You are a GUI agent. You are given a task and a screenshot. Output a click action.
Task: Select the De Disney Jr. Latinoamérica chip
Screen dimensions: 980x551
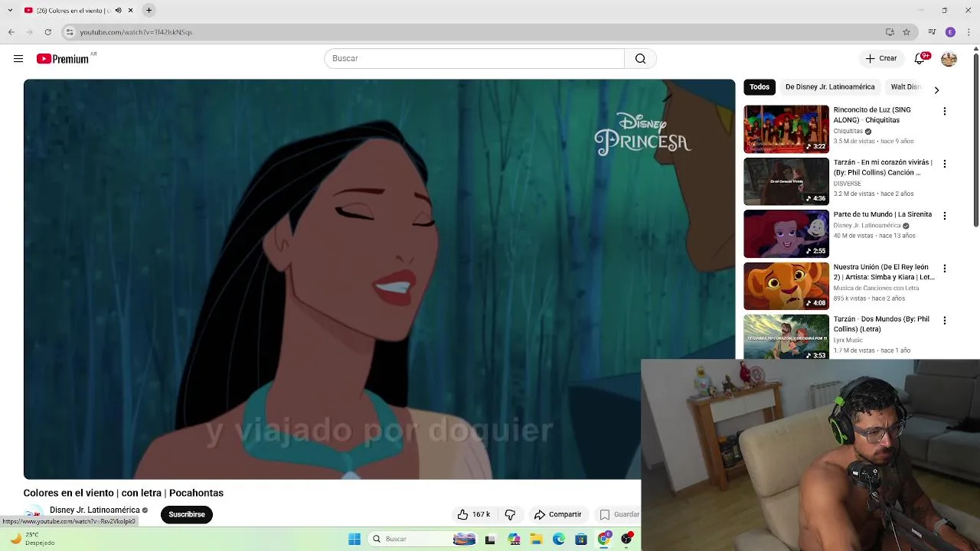(x=830, y=87)
